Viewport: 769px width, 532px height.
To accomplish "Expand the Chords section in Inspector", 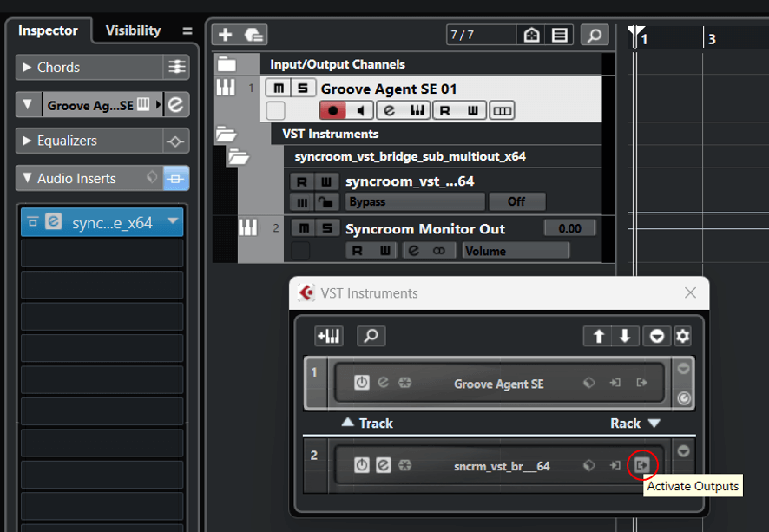I will 28,67.
